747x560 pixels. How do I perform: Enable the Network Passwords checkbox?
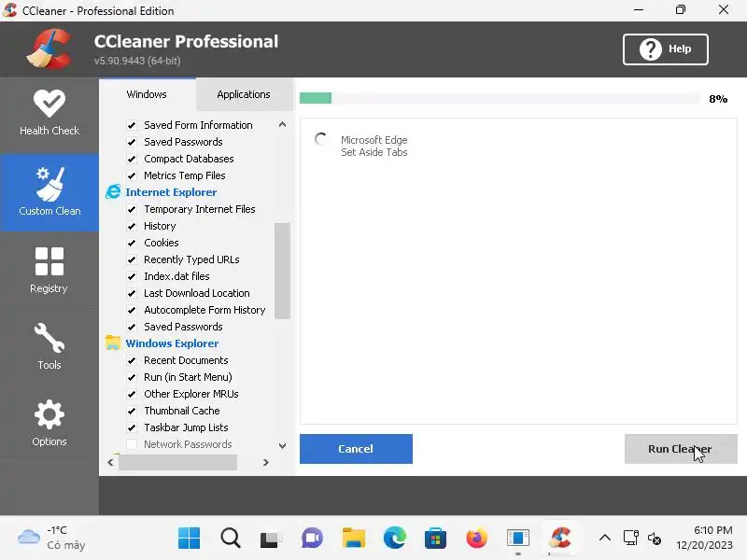[132, 444]
